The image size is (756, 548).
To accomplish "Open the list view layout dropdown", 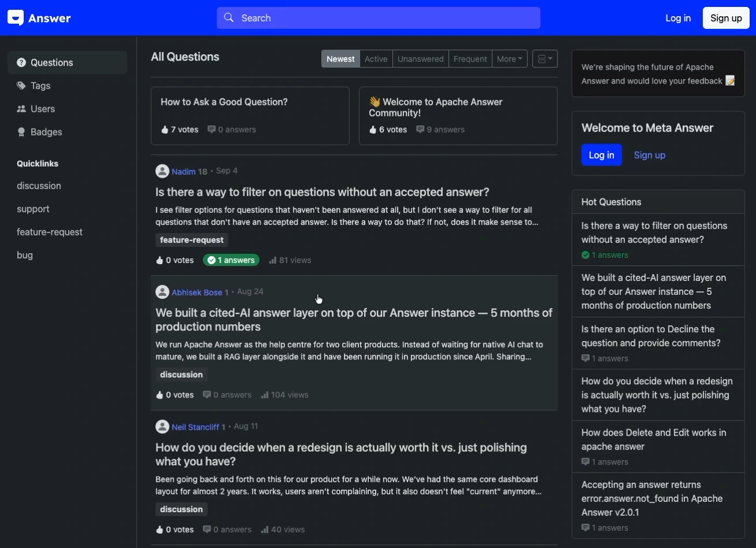I will coord(545,59).
